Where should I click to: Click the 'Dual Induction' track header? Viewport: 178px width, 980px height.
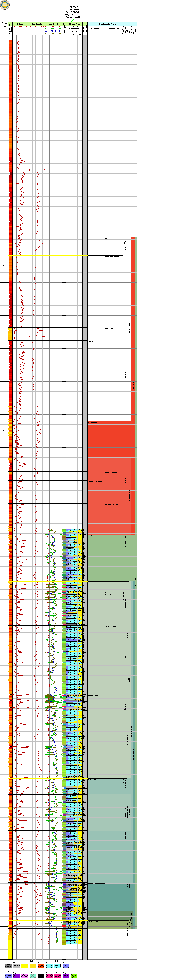click(x=38, y=24)
